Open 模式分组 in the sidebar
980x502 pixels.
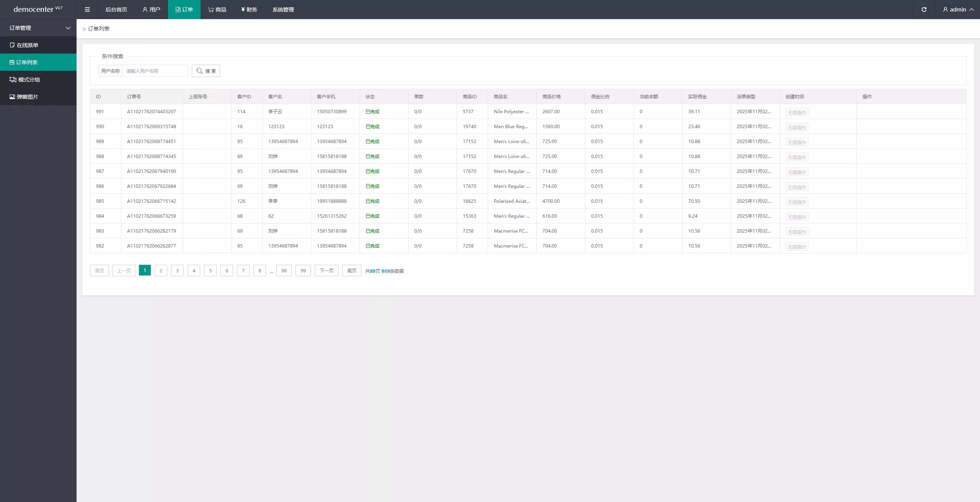tap(29, 80)
